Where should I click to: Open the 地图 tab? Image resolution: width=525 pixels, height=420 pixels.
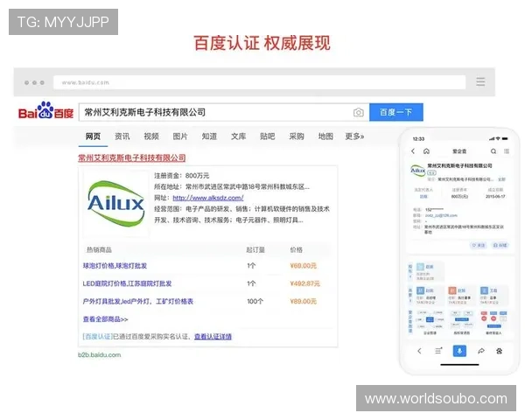pos(325,136)
